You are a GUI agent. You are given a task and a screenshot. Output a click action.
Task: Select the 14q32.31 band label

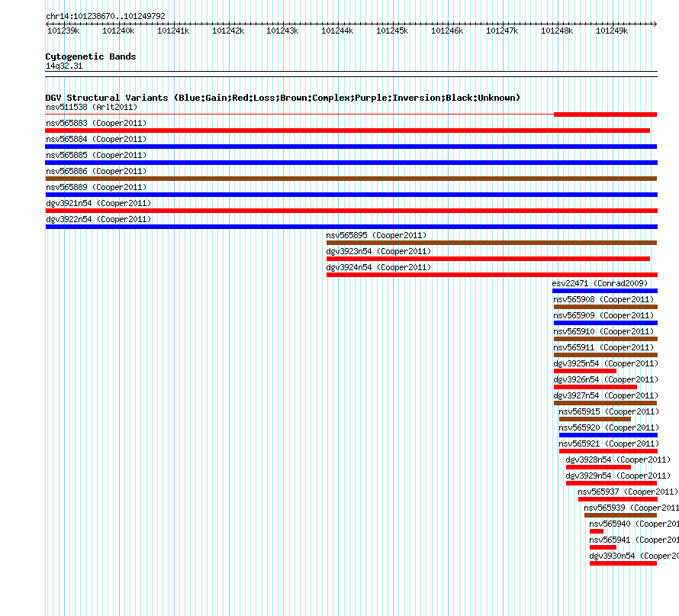[x=64, y=66]
